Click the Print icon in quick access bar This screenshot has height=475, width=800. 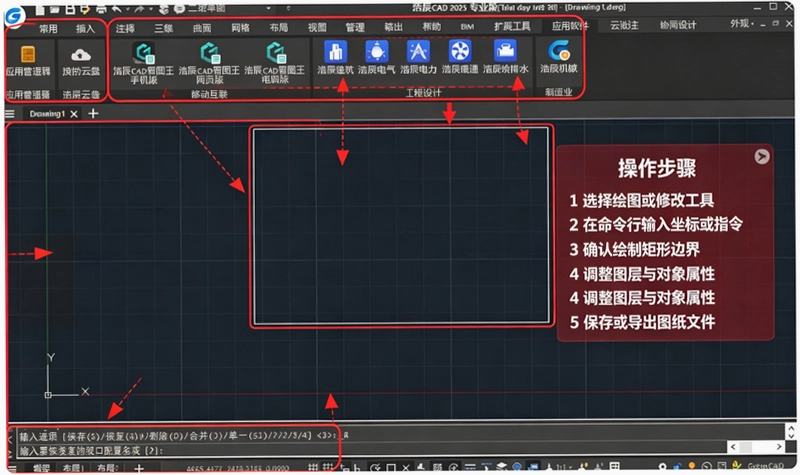102,9
